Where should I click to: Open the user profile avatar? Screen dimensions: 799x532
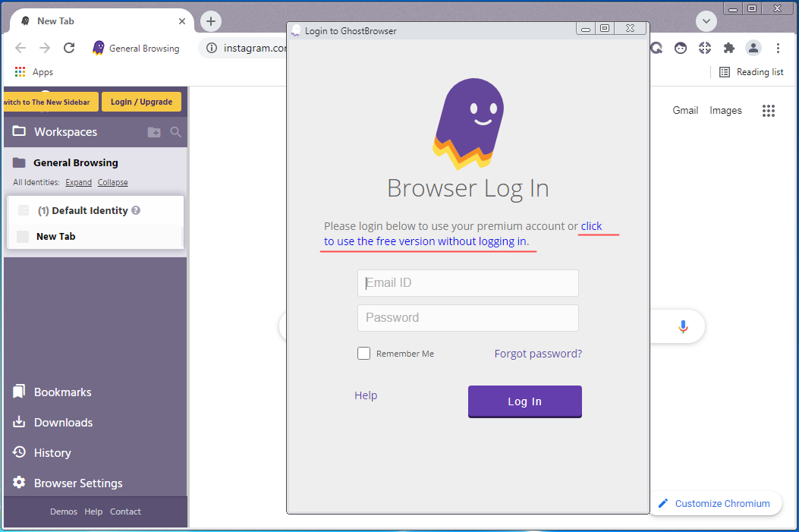tap(753, 48)
